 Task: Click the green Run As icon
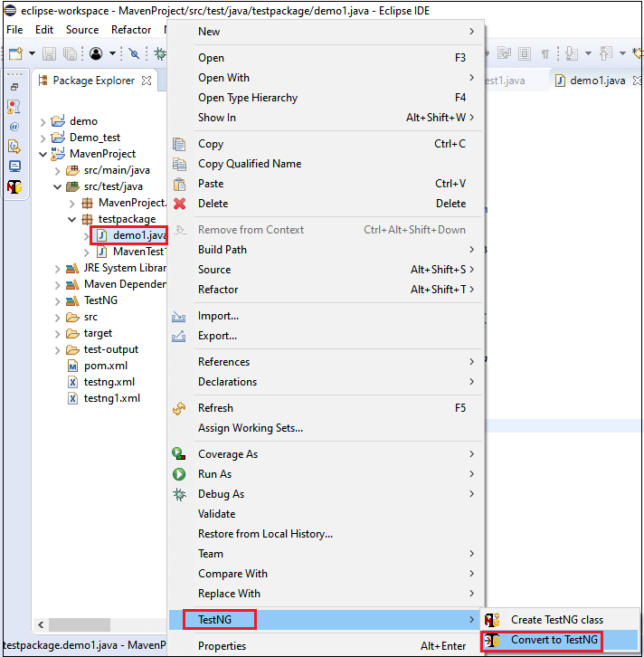tap(179, 474)
